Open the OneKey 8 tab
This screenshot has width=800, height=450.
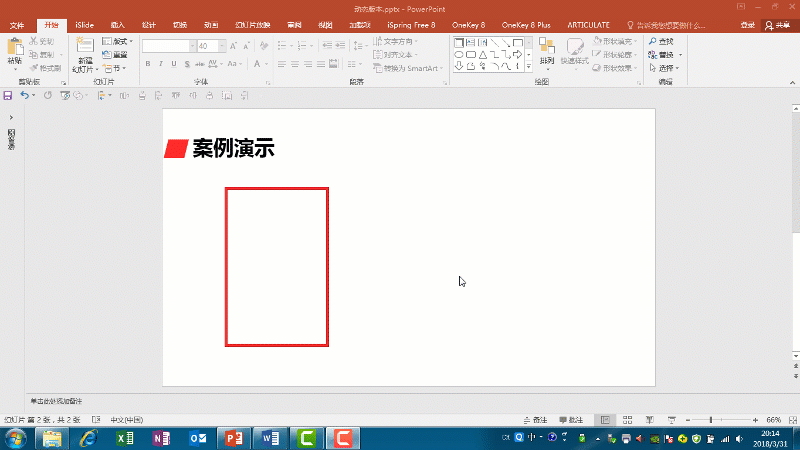tap(468, 25)
